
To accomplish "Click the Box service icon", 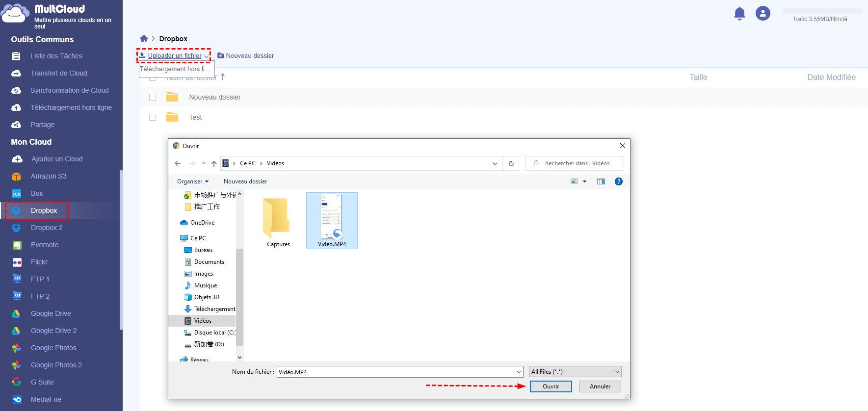I will [x=17, y=193].
